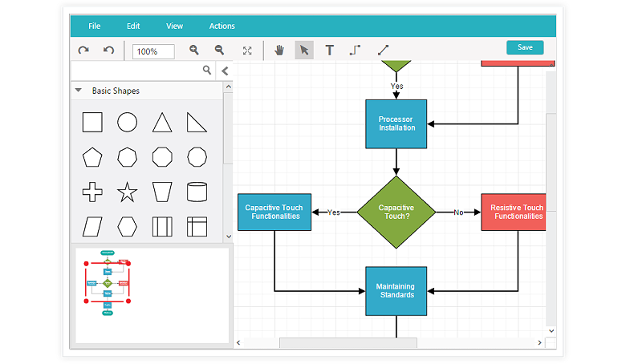The image size is (626, 364).
Task: Click the diagram overview thumbnail
Action: tap(107, 283)
